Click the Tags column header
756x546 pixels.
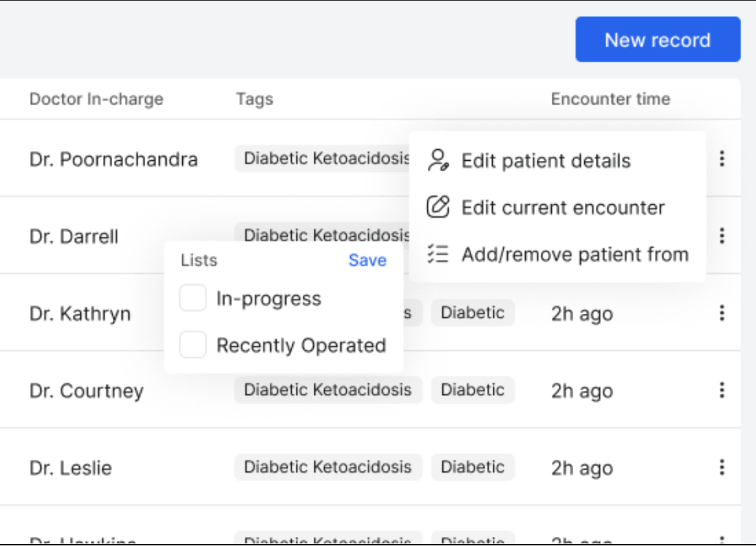point(254,99)
